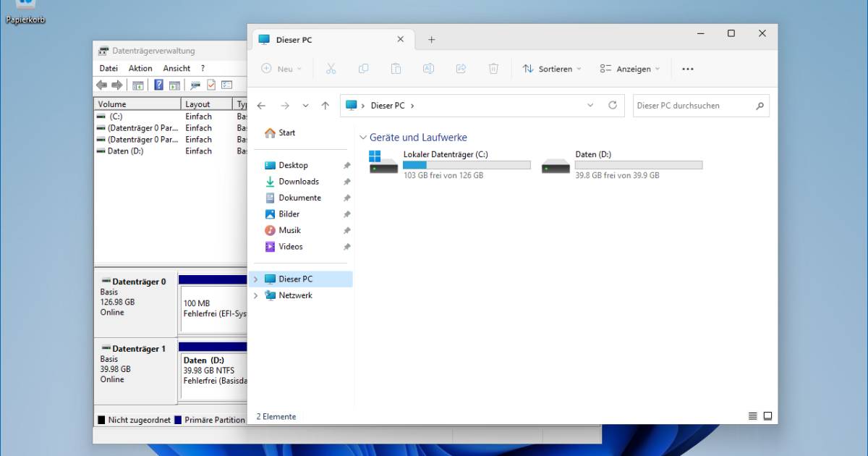Click the refresh button in the address bar
The width and height of the screenshot is (868, 456).
(613, 105)
